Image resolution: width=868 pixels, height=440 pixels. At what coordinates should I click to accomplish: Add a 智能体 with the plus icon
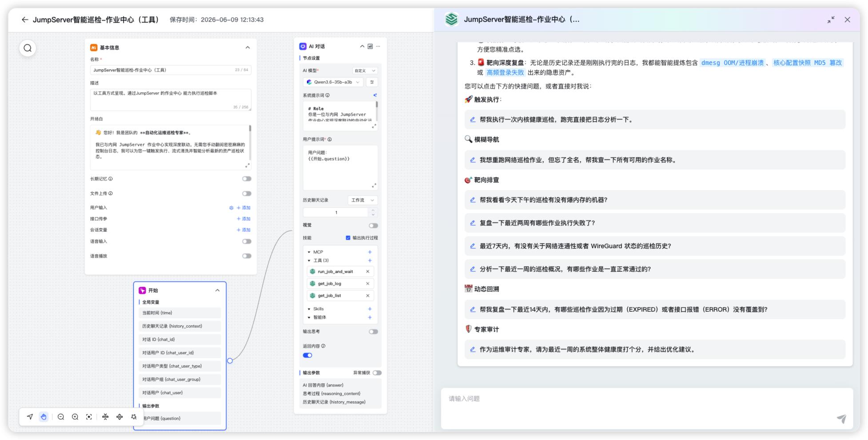click(x=370, y=317)
